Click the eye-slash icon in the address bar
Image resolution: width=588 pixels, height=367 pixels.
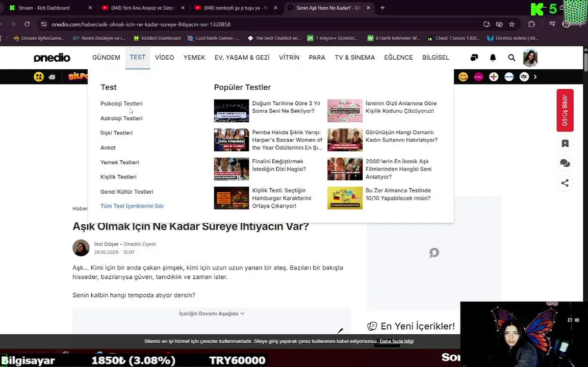pyautogui.click(x=499, y=24)
